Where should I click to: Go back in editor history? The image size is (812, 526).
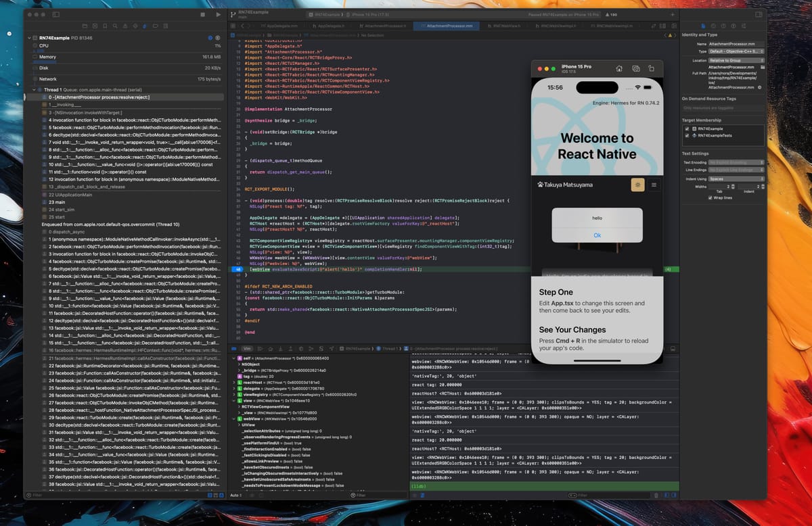coord(242,26)
